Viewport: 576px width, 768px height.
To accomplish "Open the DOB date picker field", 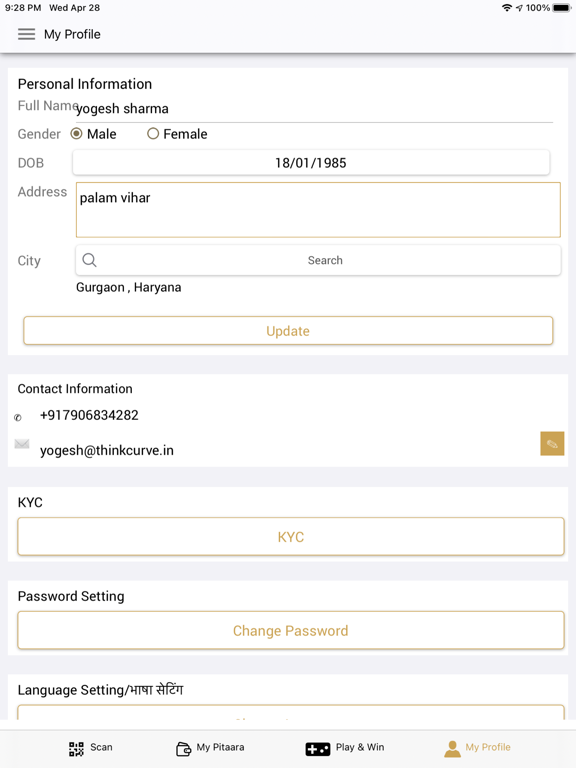I will (311, 163).
